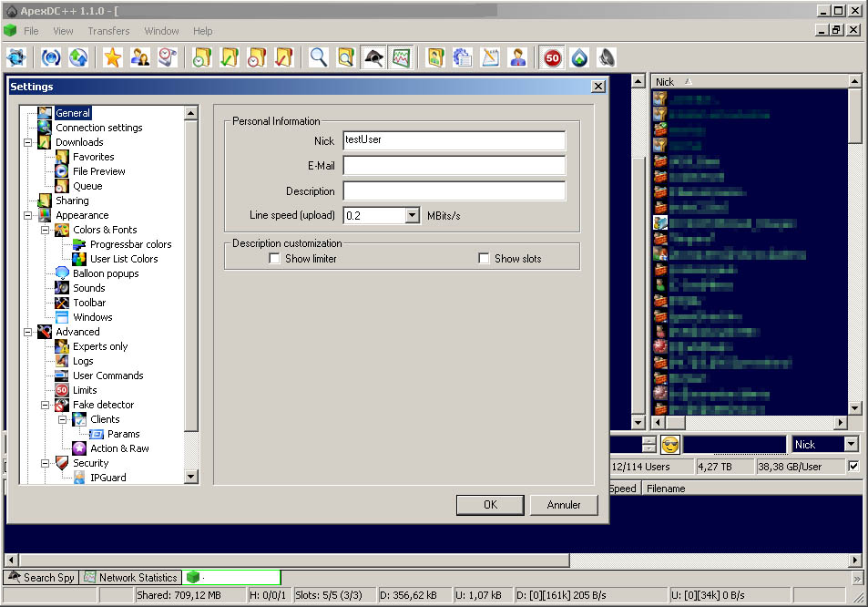Click the blue droplet toolbar icon
Screen dimensions: 868x607
[579, 57]
